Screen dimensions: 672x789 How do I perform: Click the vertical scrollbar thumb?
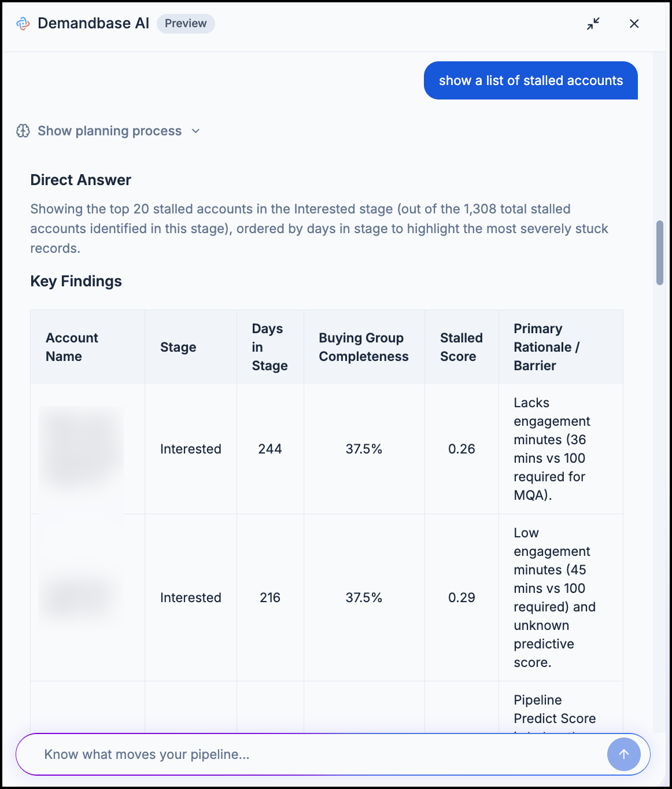pos(660,253)
